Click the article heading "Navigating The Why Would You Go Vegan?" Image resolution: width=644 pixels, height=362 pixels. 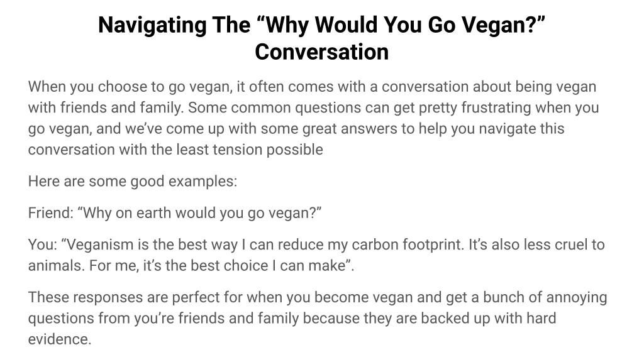click(321, 38)
